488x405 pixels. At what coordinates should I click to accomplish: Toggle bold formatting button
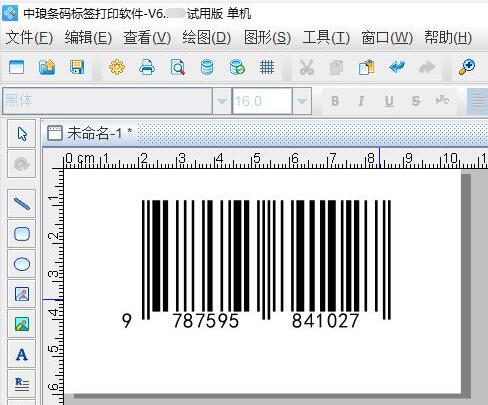(335, 101)
